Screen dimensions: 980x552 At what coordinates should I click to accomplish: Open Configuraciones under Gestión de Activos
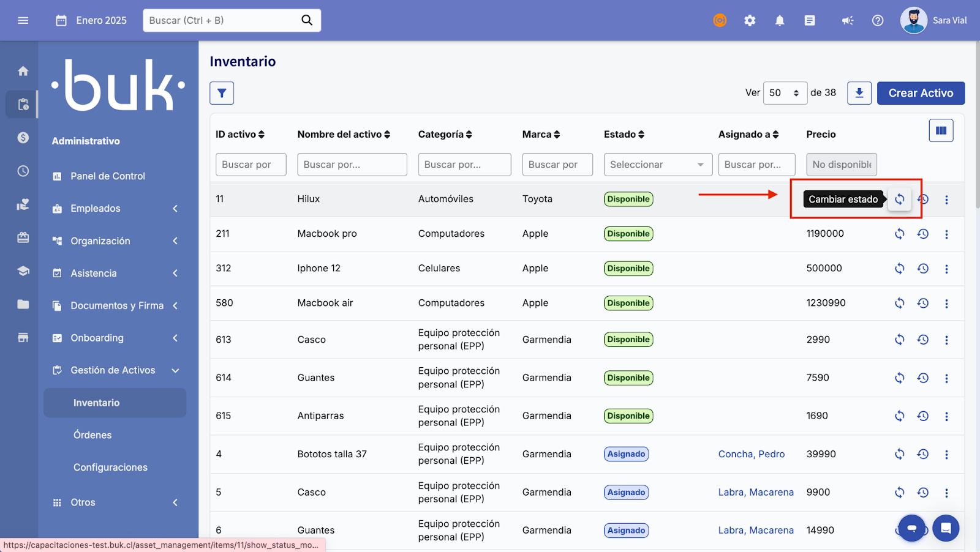coord(110,468)
